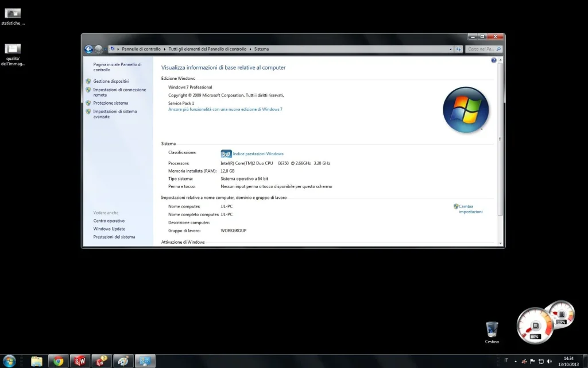Image resolution: width=588 pixels, height=368 pixels.
Task: Click Intel Core 2 Duo processor text
Action: [x=275, y=163]
